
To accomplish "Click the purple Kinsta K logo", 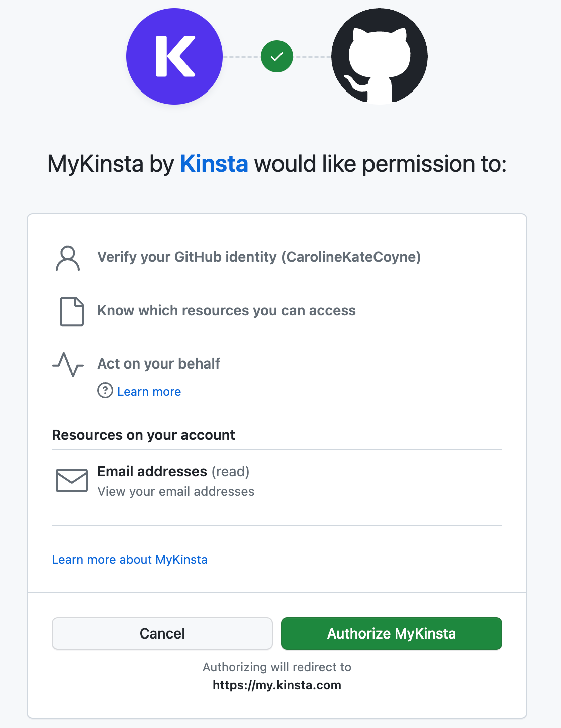I will point(174,56).
